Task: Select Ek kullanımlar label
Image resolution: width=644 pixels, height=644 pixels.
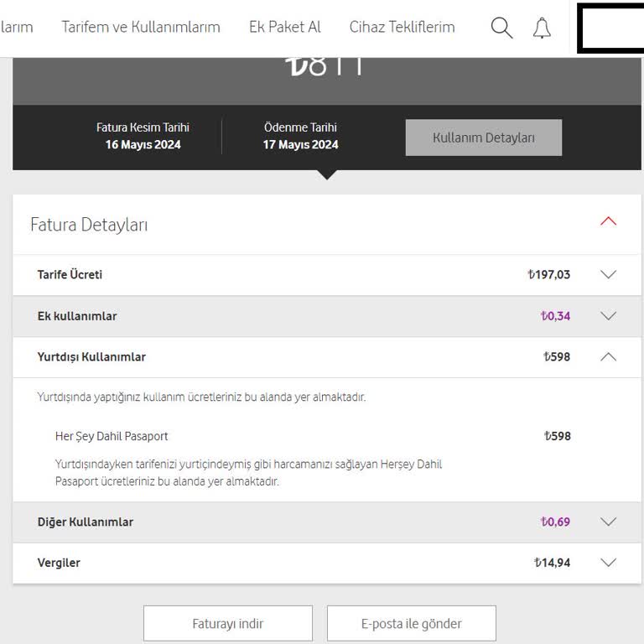Action: 77,316
